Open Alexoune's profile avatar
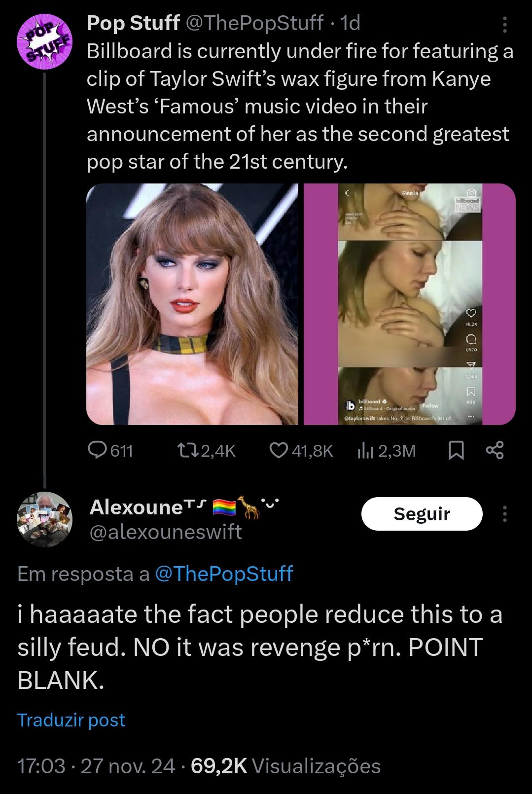The height and width of the screenshot is (794, 532). pyautogui.click(x=45, y=519)
